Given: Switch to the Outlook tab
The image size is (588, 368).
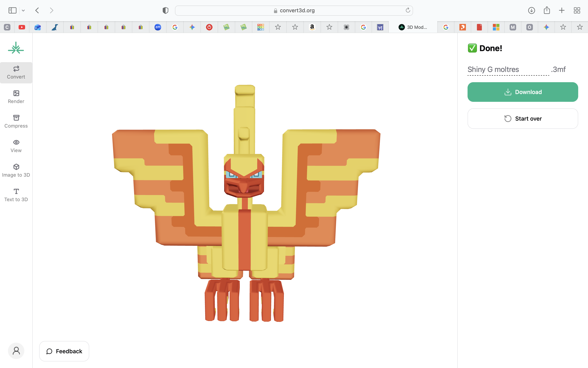Looking at the screenshot, I should [38, 27].
